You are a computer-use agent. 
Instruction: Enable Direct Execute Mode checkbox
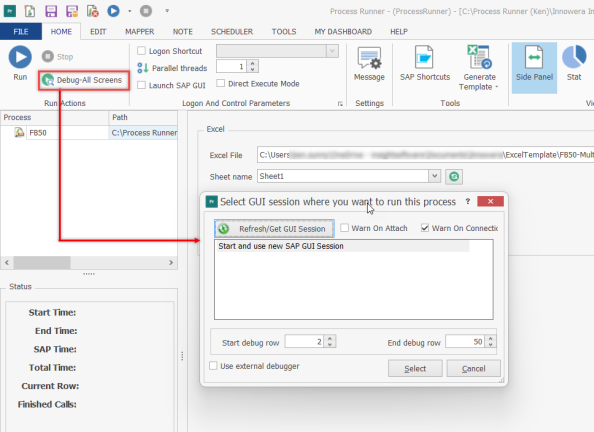(220, 83)
